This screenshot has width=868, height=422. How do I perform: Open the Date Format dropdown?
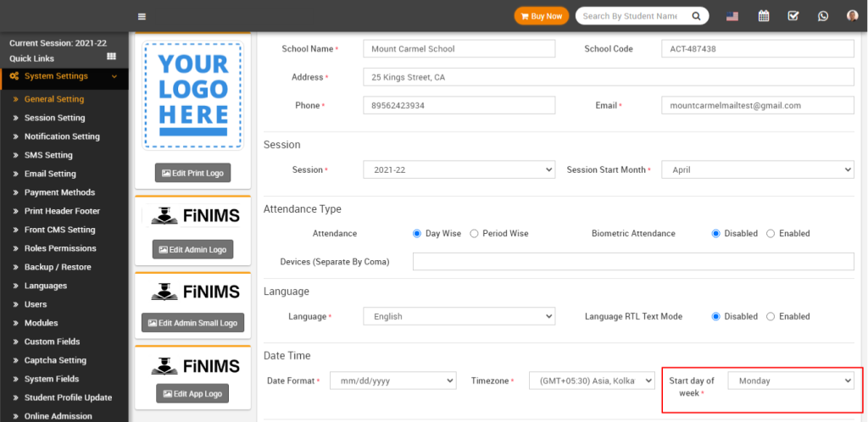[393, 380]
